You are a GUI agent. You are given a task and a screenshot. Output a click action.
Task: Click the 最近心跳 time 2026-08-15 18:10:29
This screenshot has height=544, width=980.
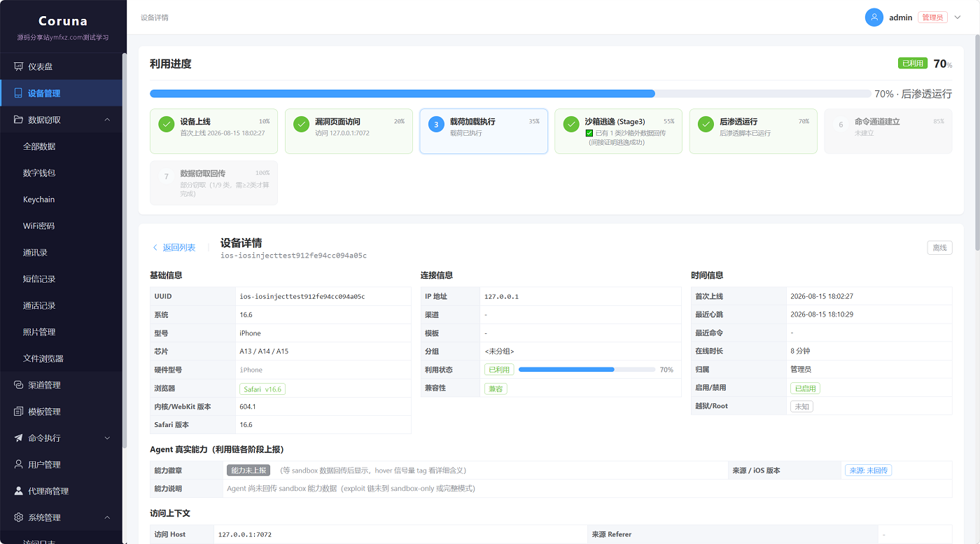[x=822, y=315]
